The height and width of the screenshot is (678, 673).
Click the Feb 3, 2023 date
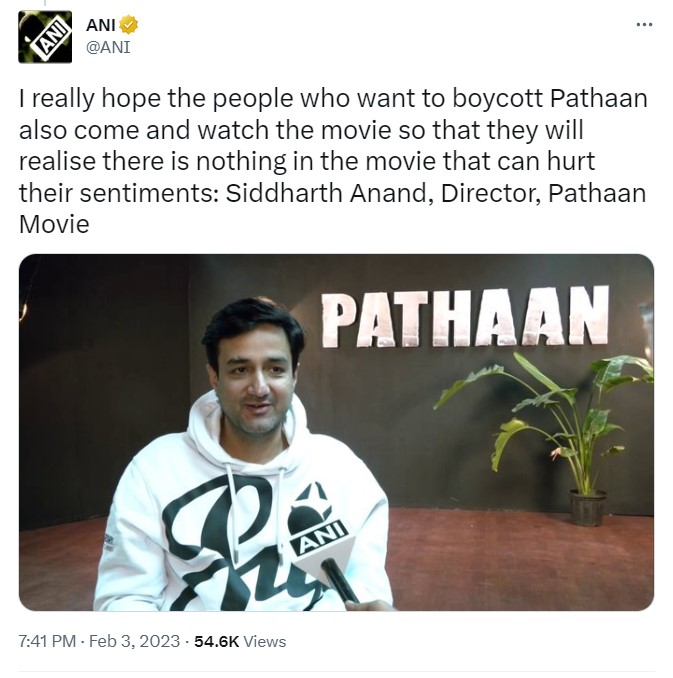(134, 641)
